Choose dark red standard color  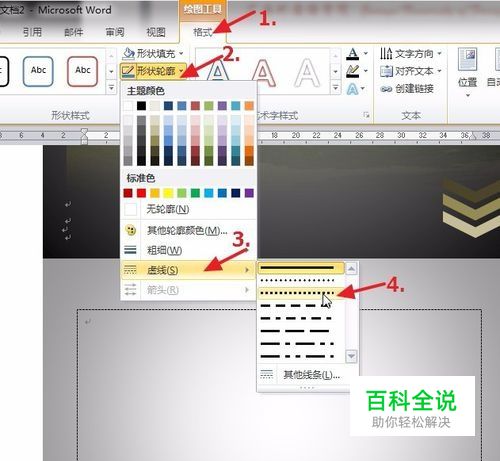(x=128, y=193)
